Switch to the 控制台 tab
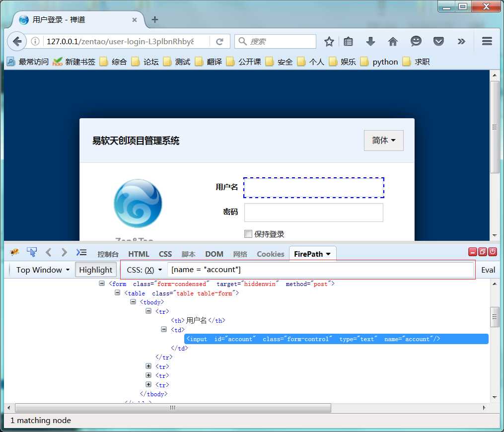Image resolution: width=504 pixels, height=432 pixels. 108,254
